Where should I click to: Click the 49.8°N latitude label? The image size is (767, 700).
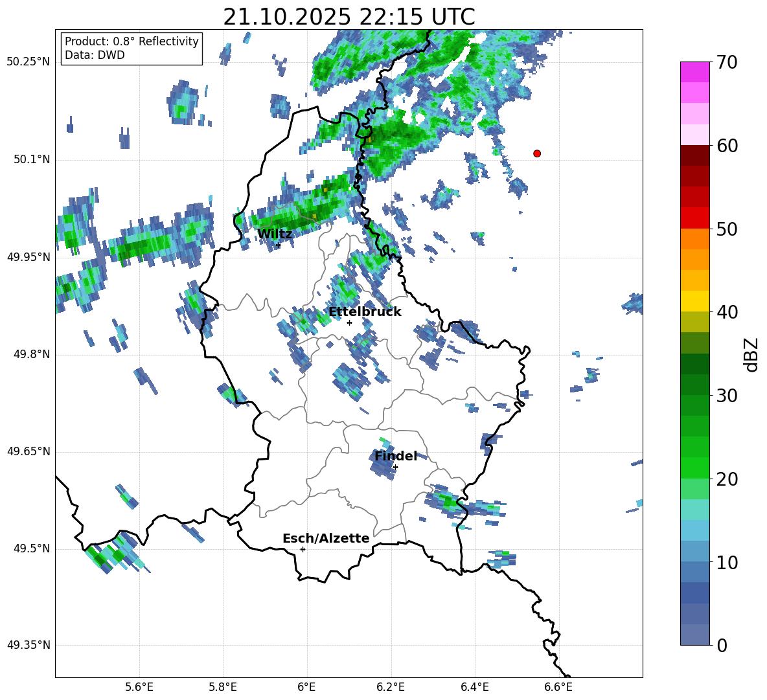32,354
